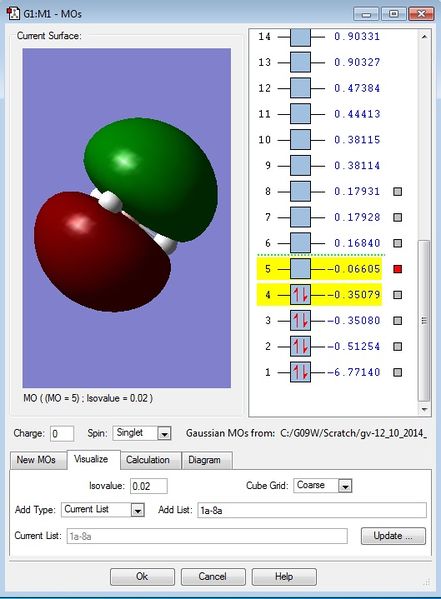
Task: Select the orbital 14 occupancy box
Action: 300,37
